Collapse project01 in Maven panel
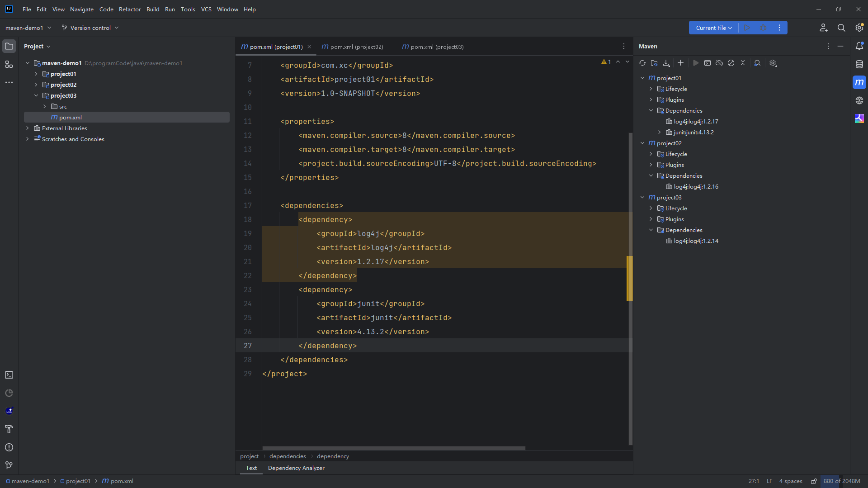 pos(642,78)
